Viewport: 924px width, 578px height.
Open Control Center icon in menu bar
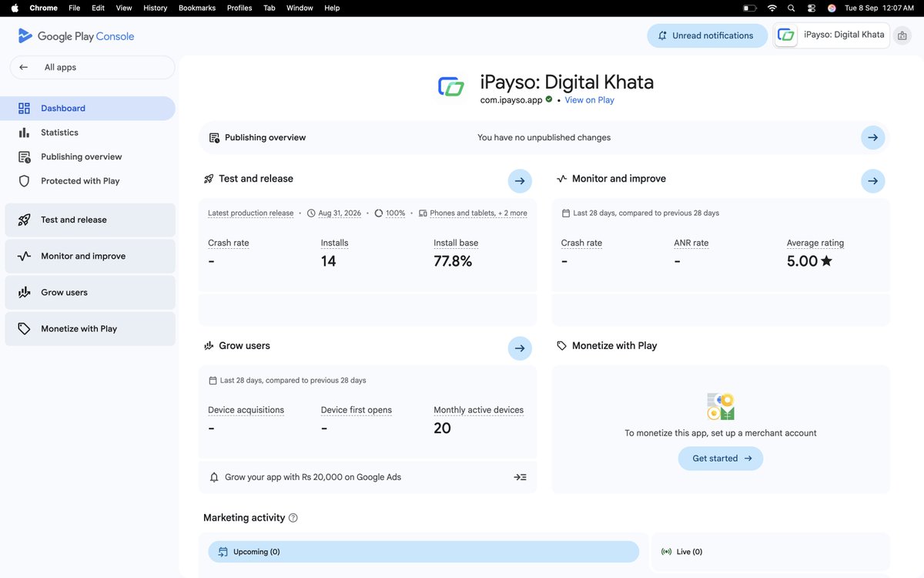(812, 8)
